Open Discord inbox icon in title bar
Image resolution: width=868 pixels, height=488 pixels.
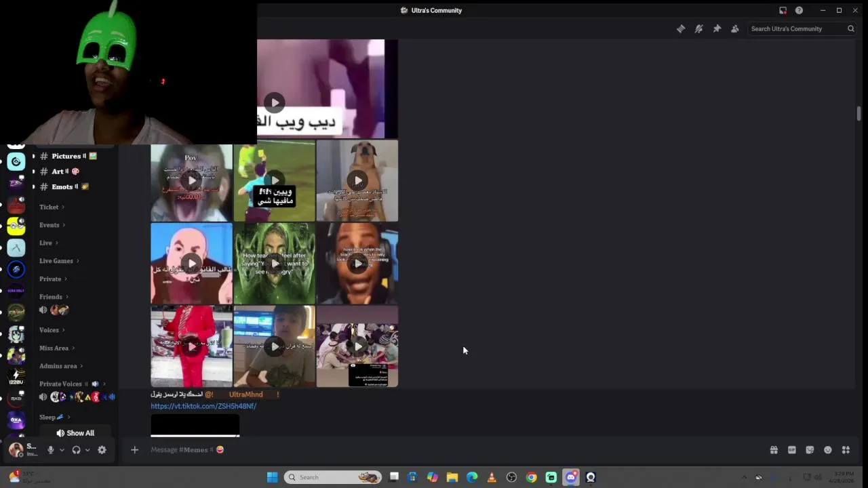point(783,10)
